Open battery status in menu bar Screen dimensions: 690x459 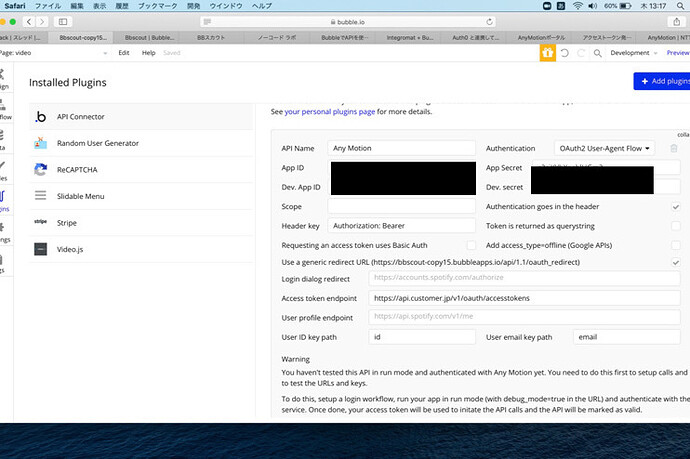click(x=618, y=6)
